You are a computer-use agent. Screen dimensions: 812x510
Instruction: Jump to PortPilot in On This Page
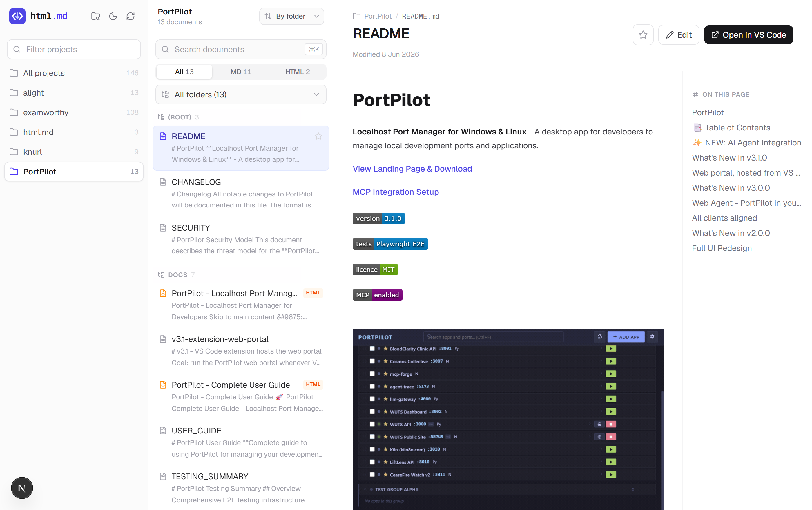[x=708, y=112]
